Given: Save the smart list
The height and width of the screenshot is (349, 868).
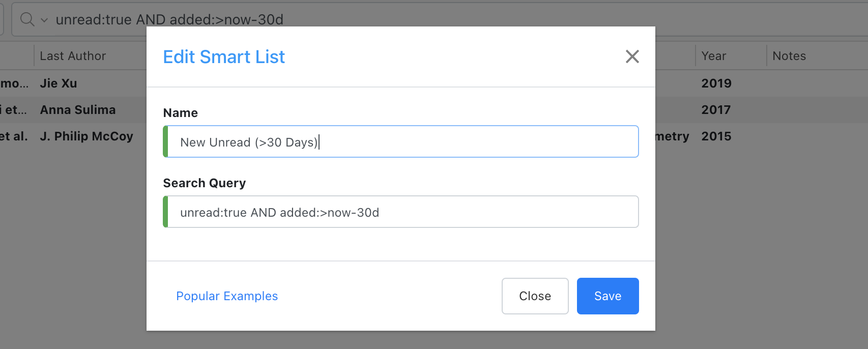Looking at the screenshot, I should (x=607, y=296).
